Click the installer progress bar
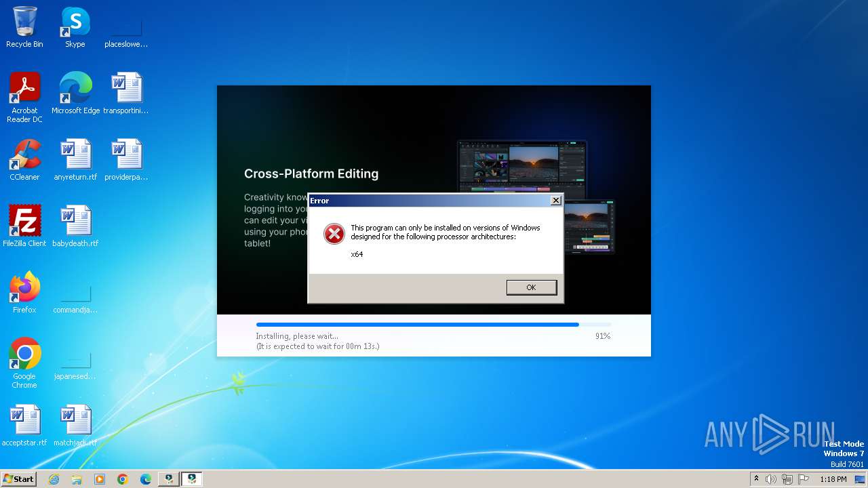The image size is (868, 488). 433,325
